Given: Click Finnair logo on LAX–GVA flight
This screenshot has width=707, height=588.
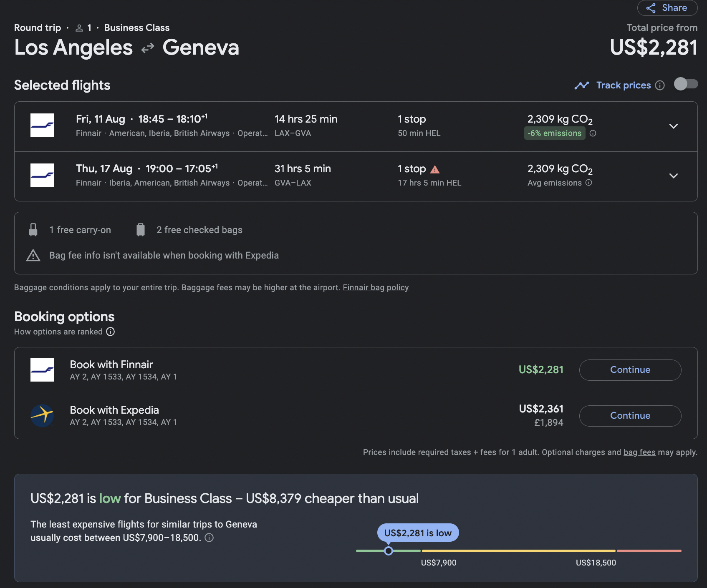Looking at the screenshot, I should (42, 125).
